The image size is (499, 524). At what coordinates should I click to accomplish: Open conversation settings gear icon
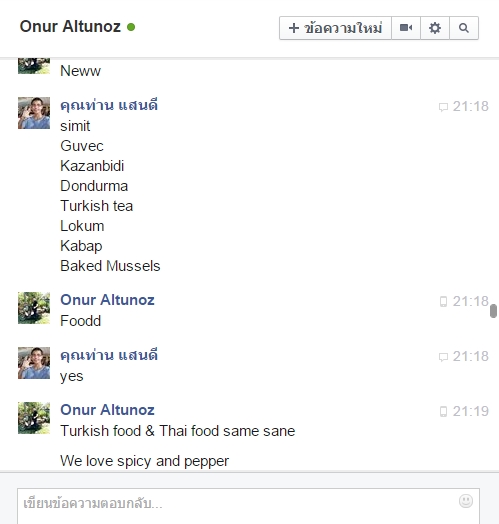tap(434, 28)
